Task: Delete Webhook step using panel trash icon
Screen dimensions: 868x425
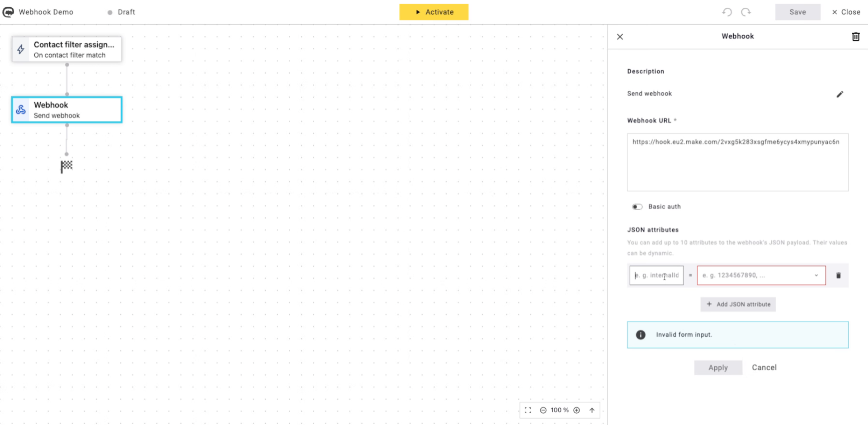Action: point(855,37)
